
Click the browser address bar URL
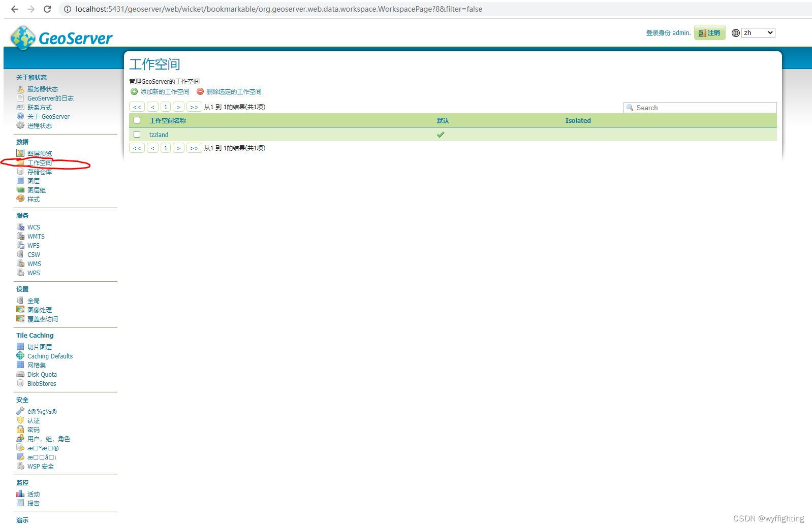click(x=279, y=9)
